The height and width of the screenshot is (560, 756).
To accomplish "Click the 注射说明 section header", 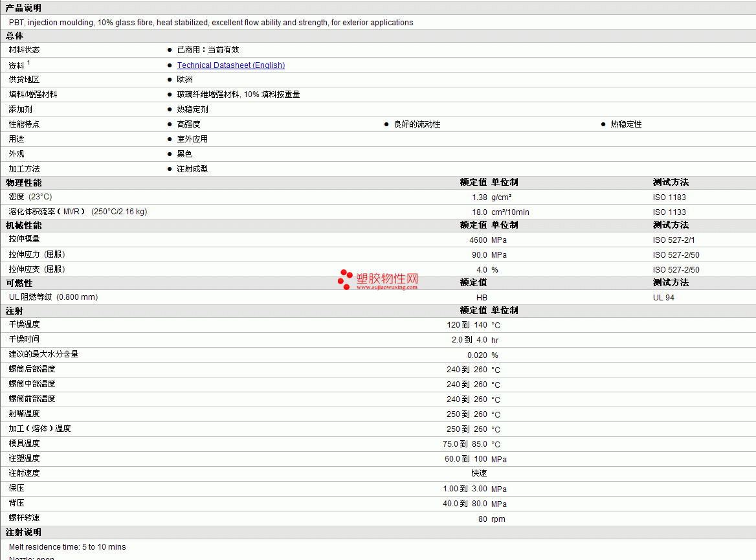I will (23, 533).
